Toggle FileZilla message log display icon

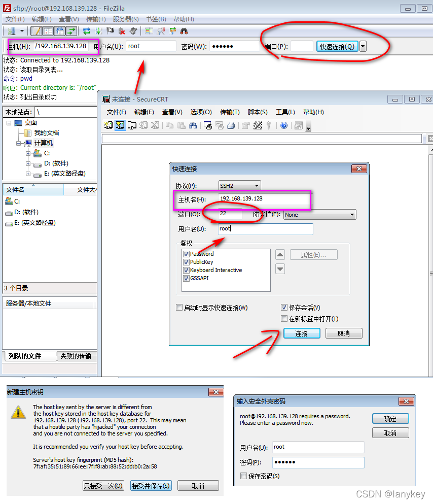coord(37,31)
